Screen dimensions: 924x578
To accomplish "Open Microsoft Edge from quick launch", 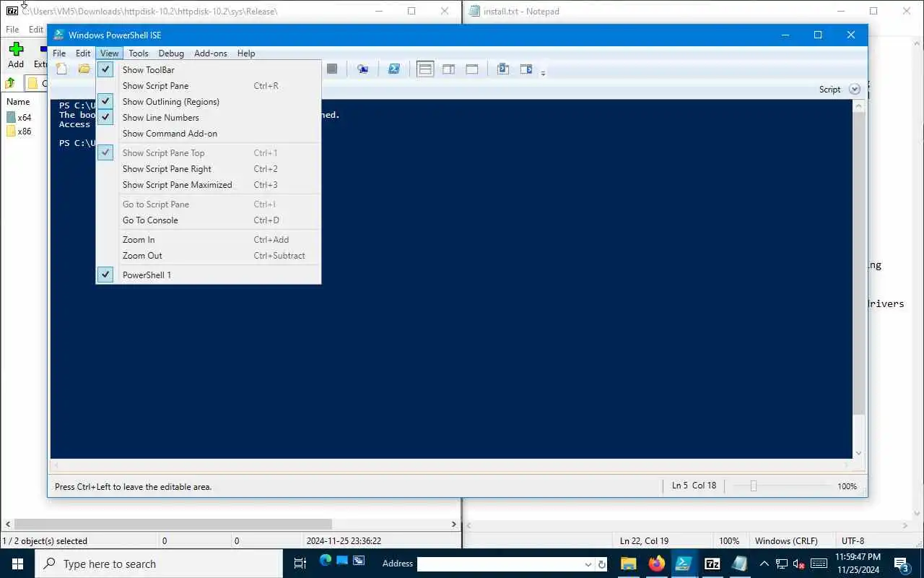I will pos(326,561).
